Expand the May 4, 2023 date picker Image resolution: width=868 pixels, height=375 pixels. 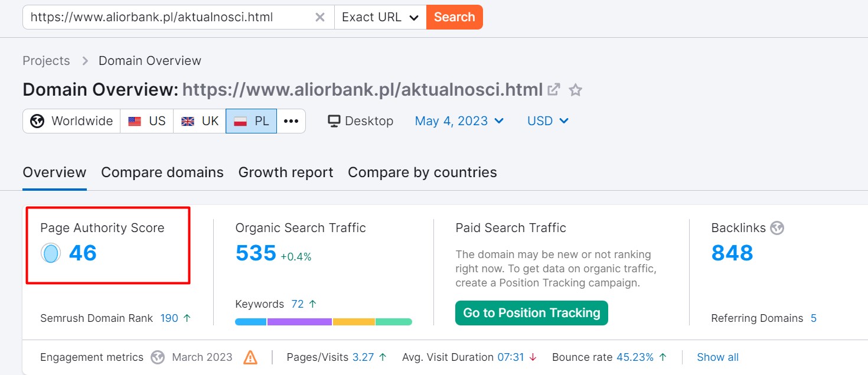click(x=459, y=121)
